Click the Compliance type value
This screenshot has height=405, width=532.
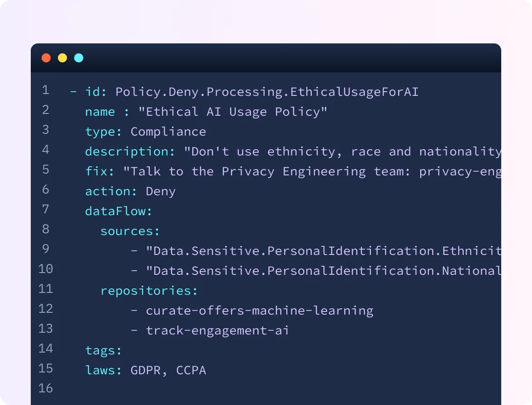coord(168,132)
